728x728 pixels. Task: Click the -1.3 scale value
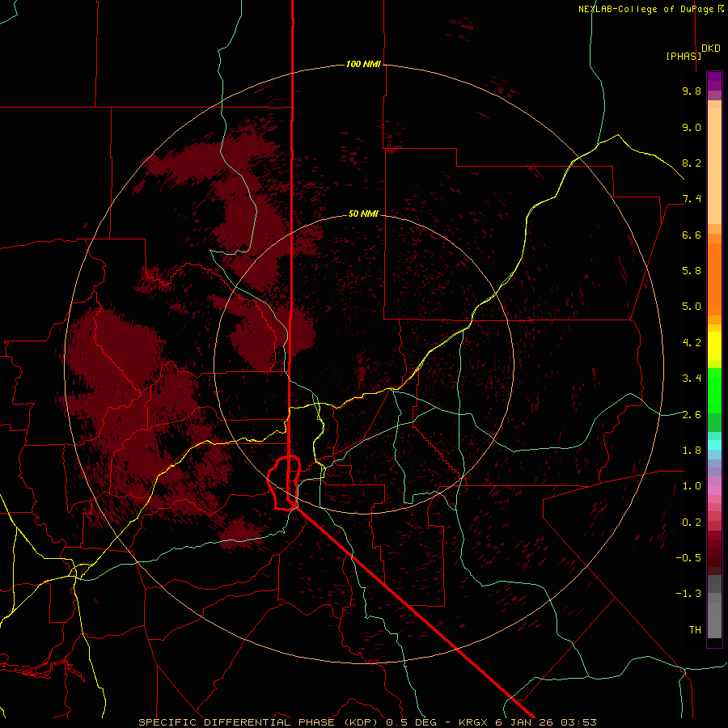pyautogui.click(x=688, y=594)
